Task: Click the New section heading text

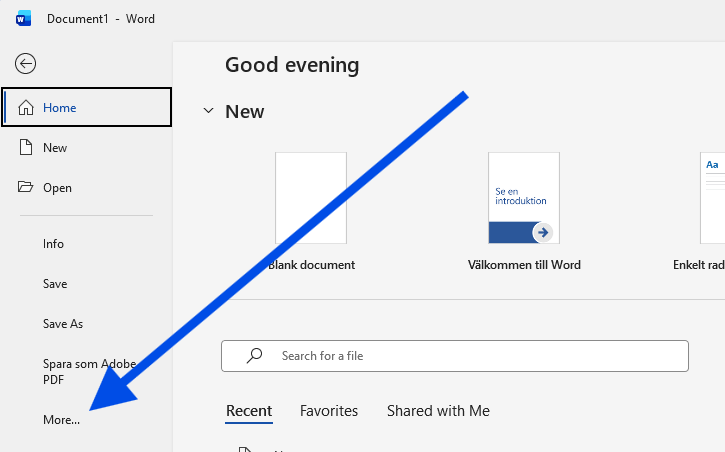Action: [x=245, y=111]
